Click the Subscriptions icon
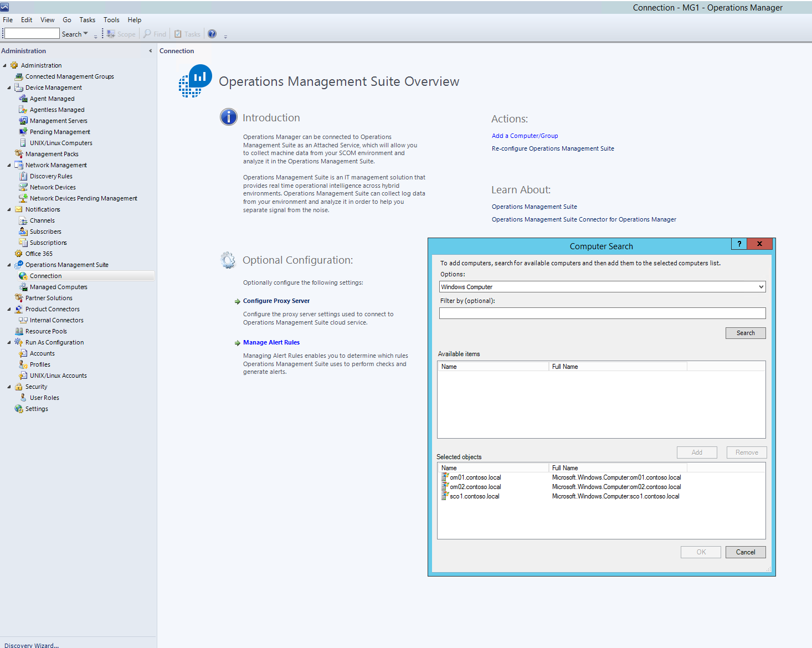Viewport: 812px width, 648px height. tap(23, 243)
